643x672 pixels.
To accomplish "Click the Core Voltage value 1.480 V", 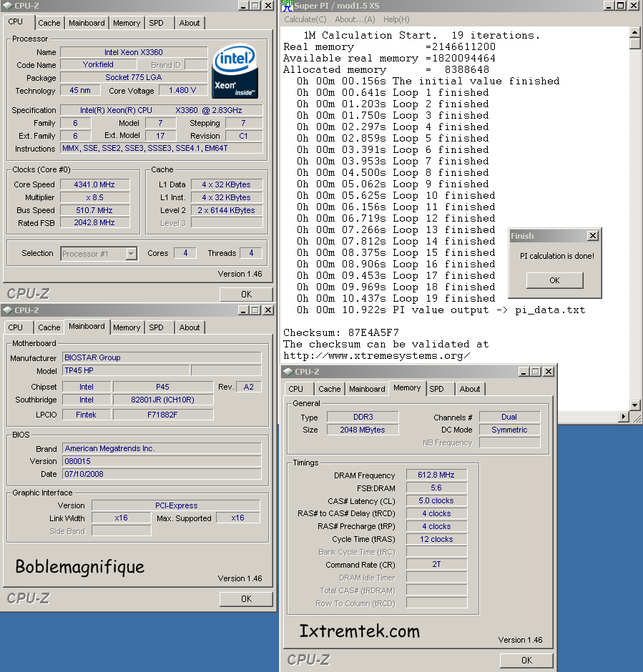I will point(182,90).
